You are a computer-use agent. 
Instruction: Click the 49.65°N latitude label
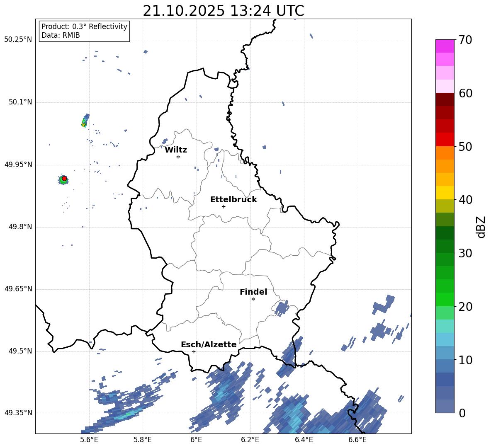point(18,289)
